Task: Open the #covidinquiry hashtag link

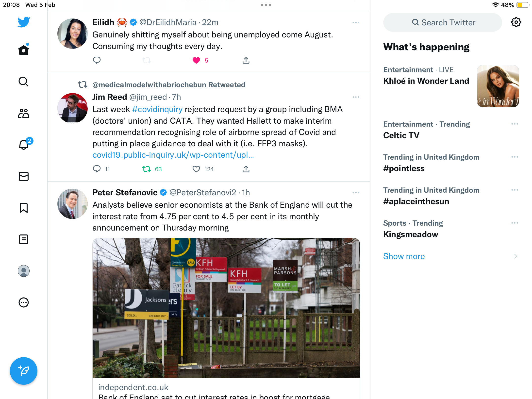Action: (x=157, y=109)
